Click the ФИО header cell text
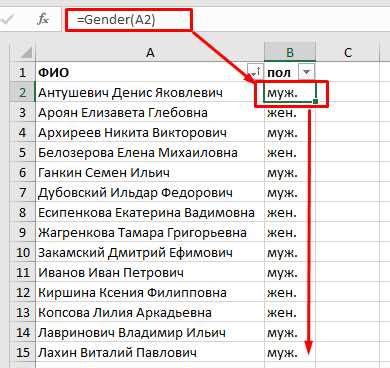The height and width of the screenshot is (368, 390). (x=54, y=72)
